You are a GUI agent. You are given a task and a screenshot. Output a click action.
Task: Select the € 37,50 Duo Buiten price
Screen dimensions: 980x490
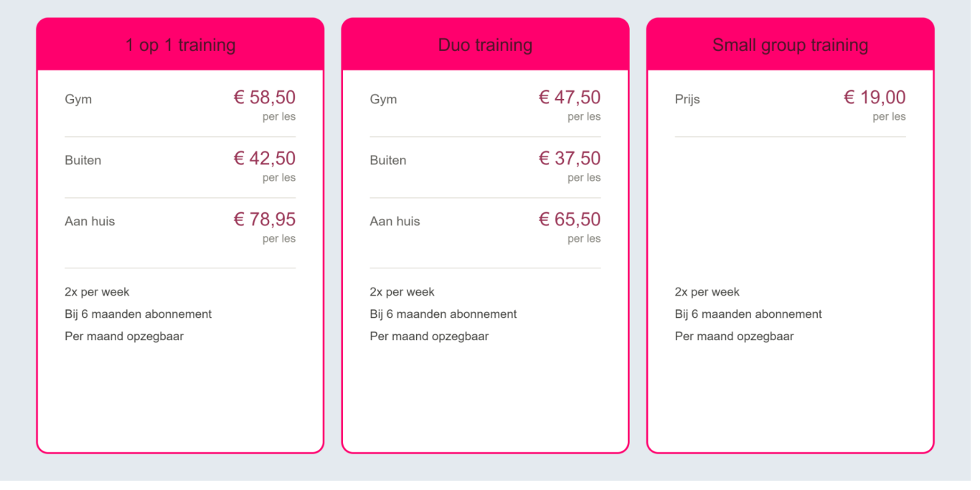[570, 159]
